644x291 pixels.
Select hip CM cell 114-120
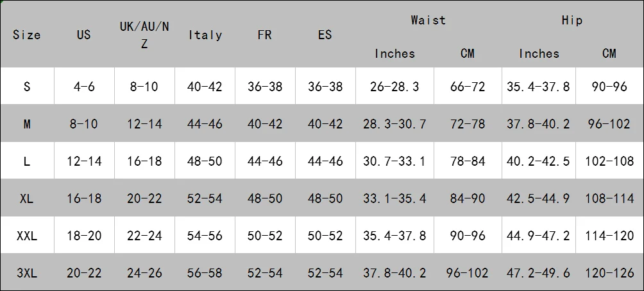609,236
